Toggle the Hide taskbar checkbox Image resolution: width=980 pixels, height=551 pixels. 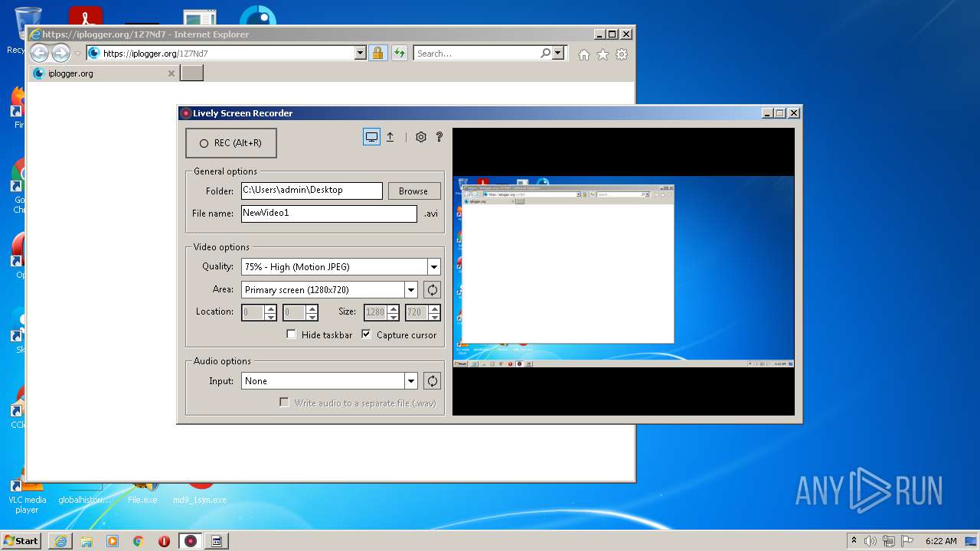(x=291, y=334)
